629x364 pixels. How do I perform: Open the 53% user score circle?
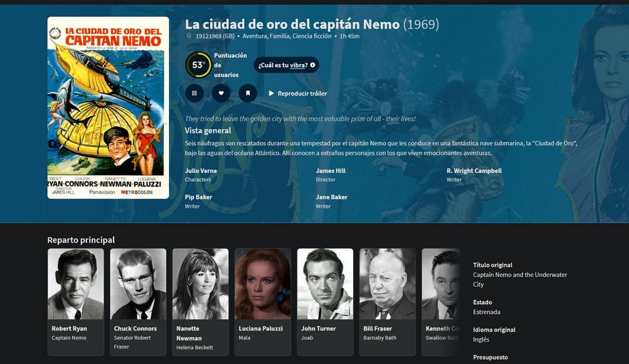pos(198,65)
